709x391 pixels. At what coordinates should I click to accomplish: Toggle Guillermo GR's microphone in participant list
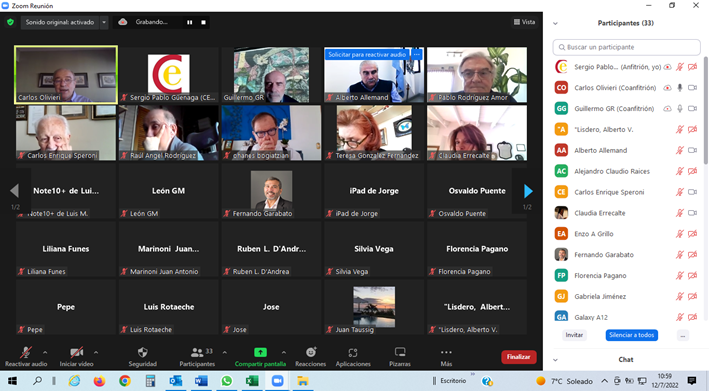click(680, 108)
